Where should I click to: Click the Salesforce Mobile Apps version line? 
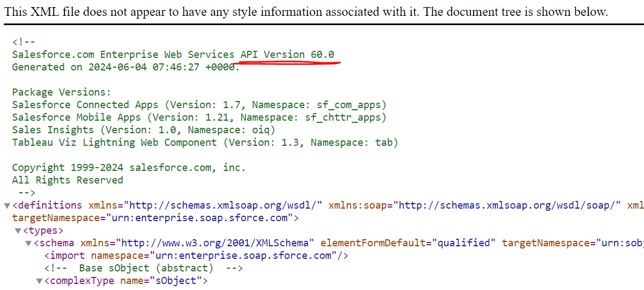pyautogui.click(x=199, y=117)
